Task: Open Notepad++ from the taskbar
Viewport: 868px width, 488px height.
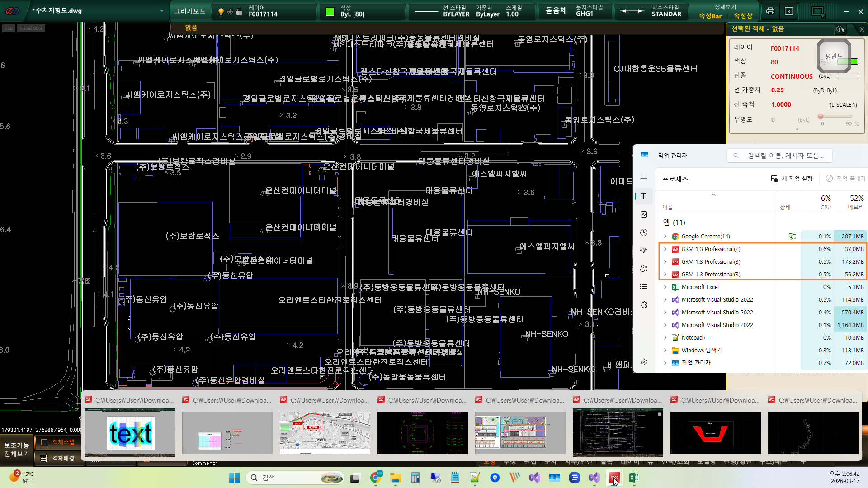Action: point(475,478)
